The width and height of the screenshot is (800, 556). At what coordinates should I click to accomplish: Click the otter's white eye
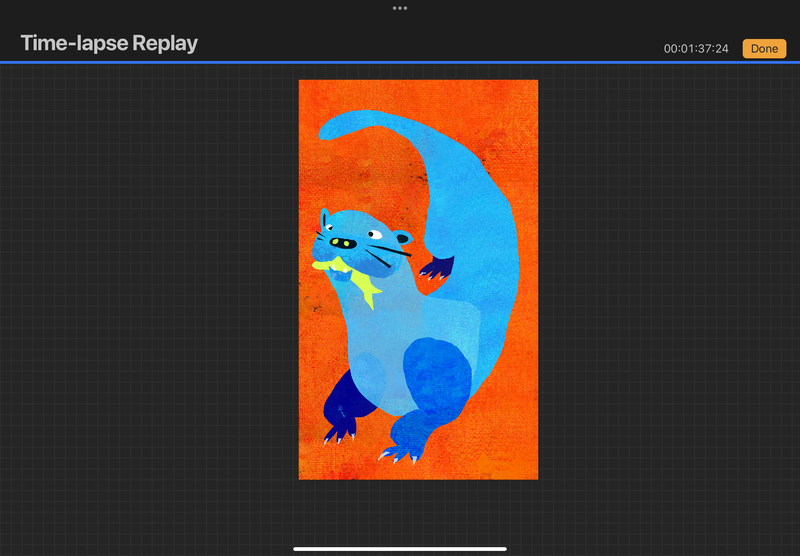374,233
